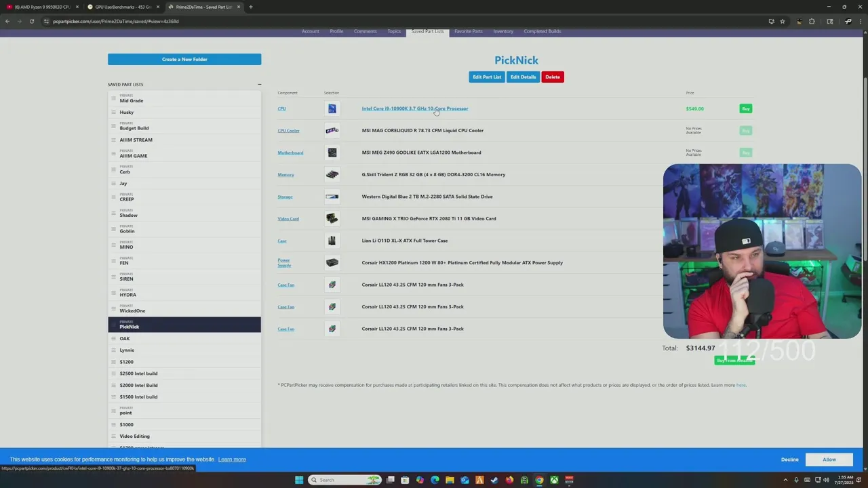Image resolution: width=868 pixels, height=488 pixels.
Task: Click the Edit Details button
Action: (x=523, y=77)
